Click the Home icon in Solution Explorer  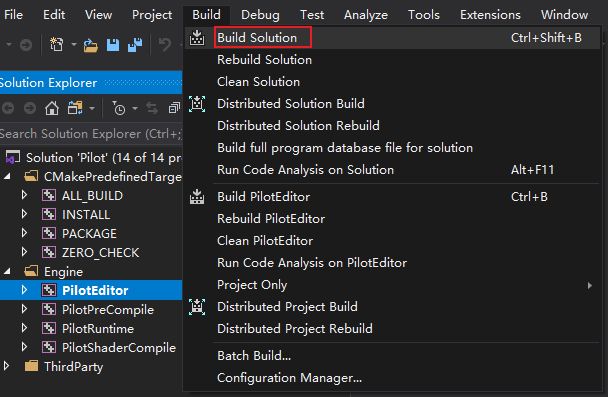[52, 109]
